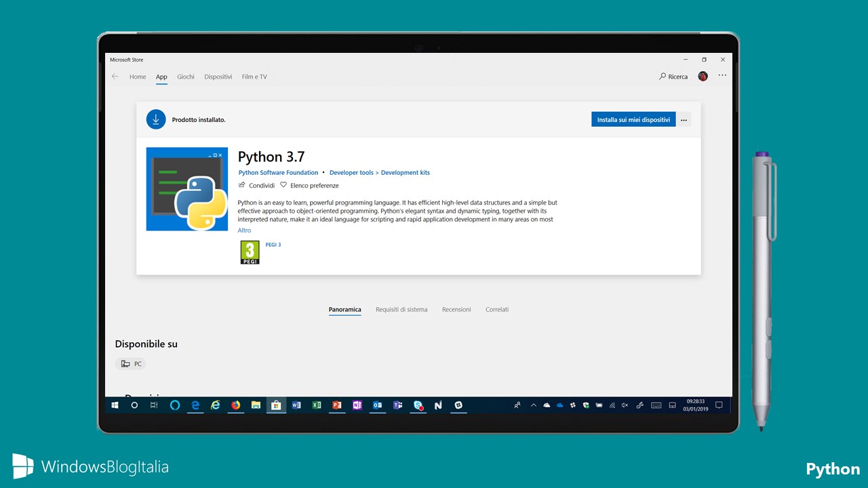Screen dimensions: 868x488
Task: Click the Python app logo thumbnail
Action: click(187, 189)
